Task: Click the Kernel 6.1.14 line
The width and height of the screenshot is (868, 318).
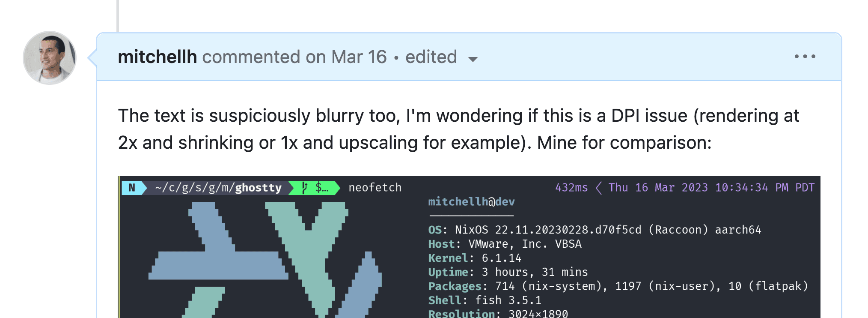Action: tap(475, 258)
